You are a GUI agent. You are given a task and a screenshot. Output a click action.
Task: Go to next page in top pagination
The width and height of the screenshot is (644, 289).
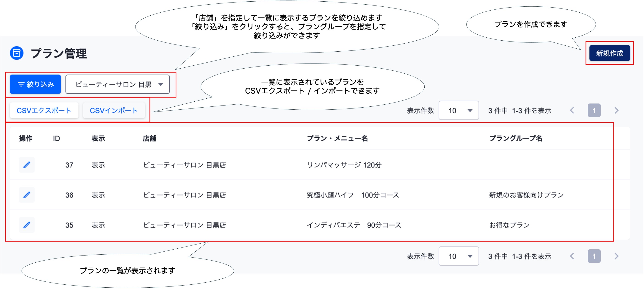pyautogui.click(x=616, y=110)
